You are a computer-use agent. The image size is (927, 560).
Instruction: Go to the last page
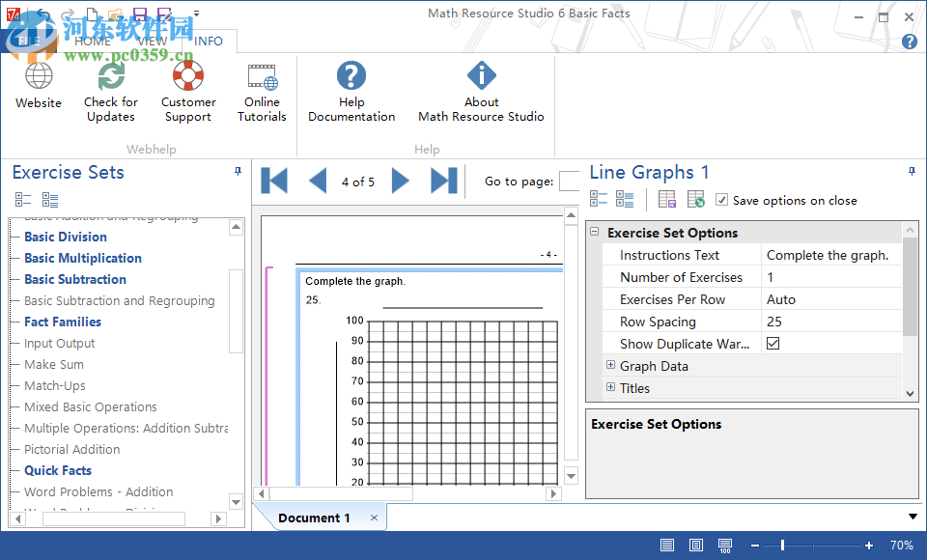pyautogui.click(x=441, y=181)
